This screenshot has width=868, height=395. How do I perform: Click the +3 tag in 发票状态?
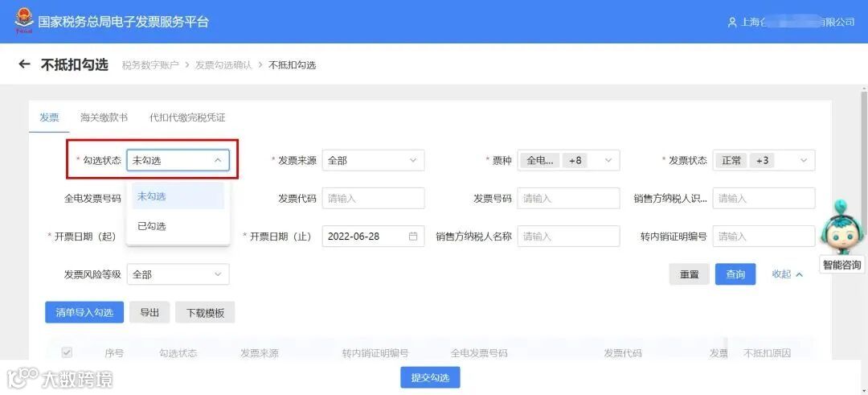(x=762, y=161)
